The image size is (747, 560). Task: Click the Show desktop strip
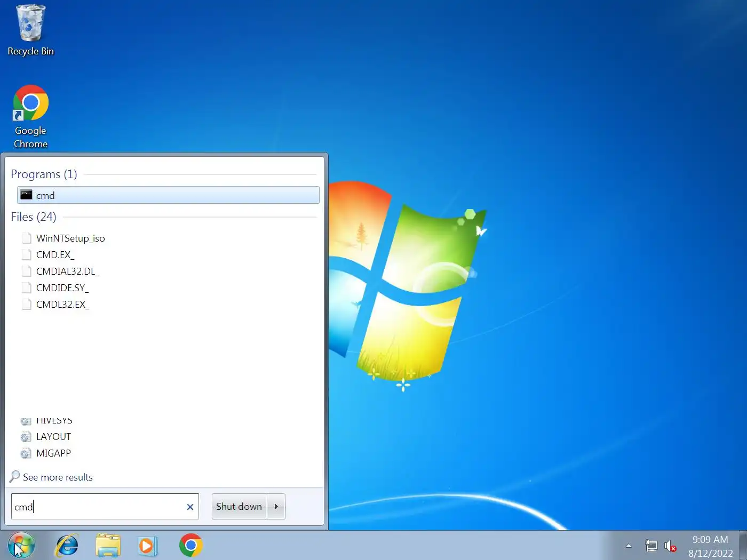point(743,546)
